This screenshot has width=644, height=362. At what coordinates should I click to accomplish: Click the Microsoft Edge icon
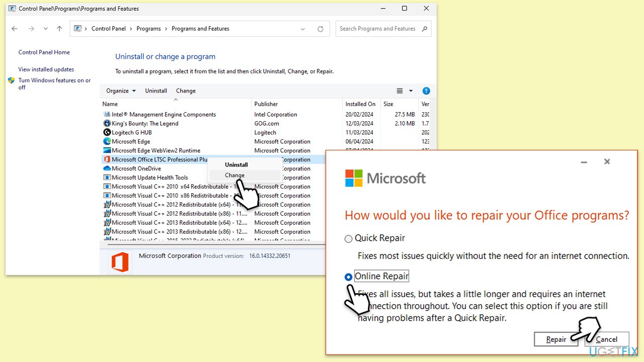pos(107,142)
